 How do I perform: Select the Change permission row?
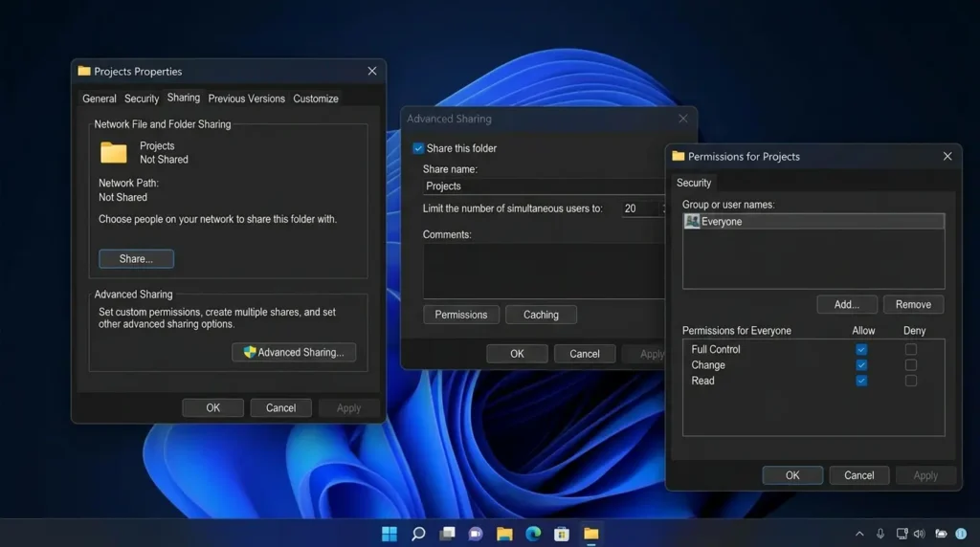pos(813,364)
